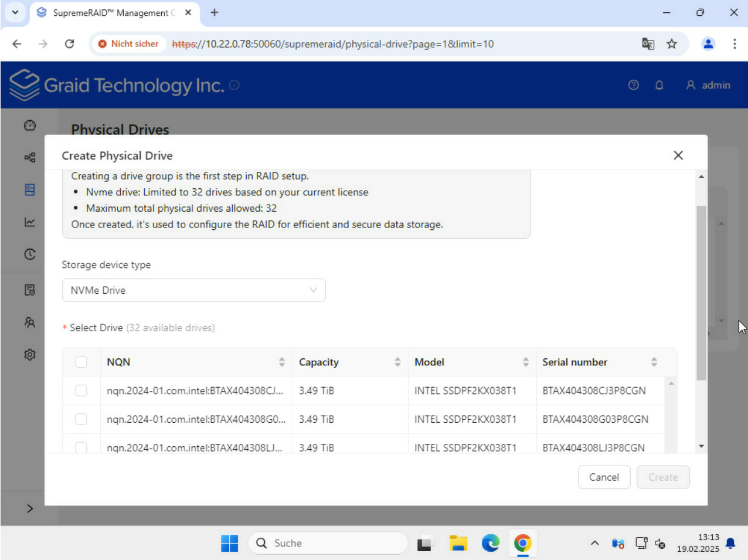This screenshot has width=748, height=560.
Task: Click the drive table scroll up arrow
Action: [671, 383]
